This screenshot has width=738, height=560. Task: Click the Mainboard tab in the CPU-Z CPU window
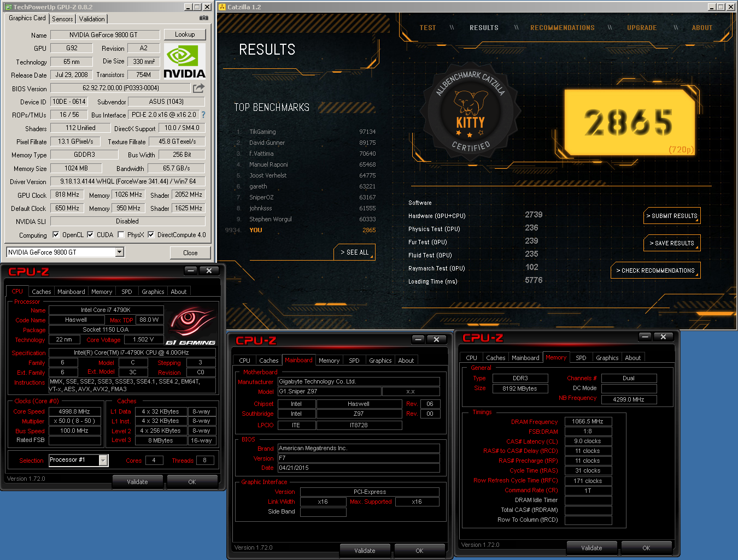click(x=71, y=292)
